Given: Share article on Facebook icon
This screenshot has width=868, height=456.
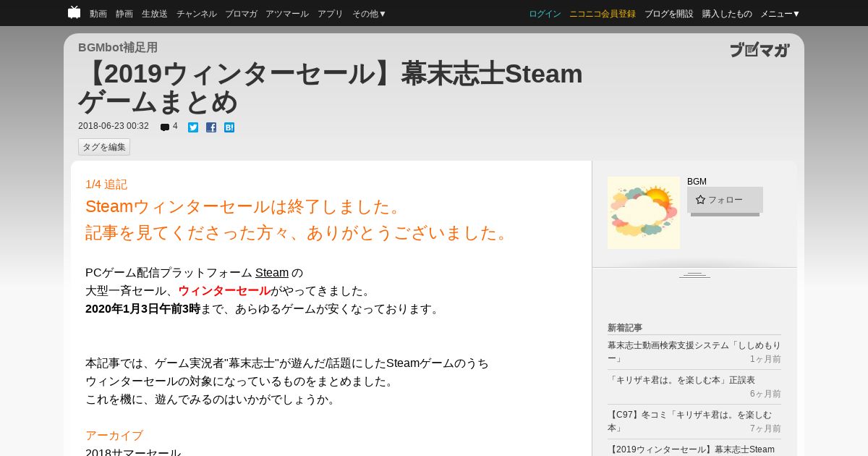Looking at the screenshot, I should coord(211,127).
